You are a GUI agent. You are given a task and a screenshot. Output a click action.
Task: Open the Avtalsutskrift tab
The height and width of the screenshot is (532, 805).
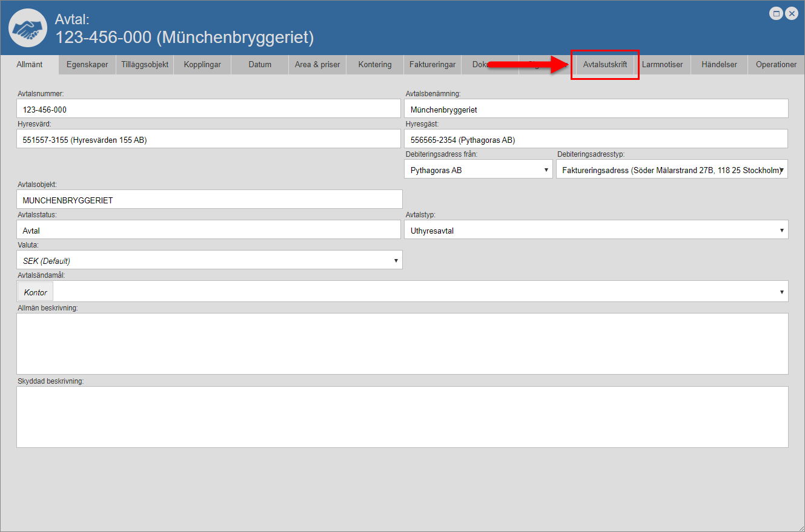point(605,64)
